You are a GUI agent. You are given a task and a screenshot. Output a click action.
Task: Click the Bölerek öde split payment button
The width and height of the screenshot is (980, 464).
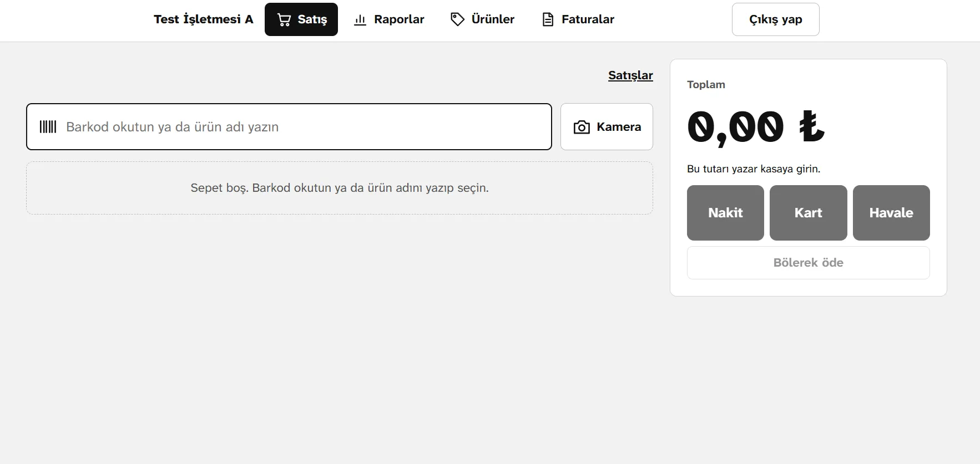pos(809,263)
